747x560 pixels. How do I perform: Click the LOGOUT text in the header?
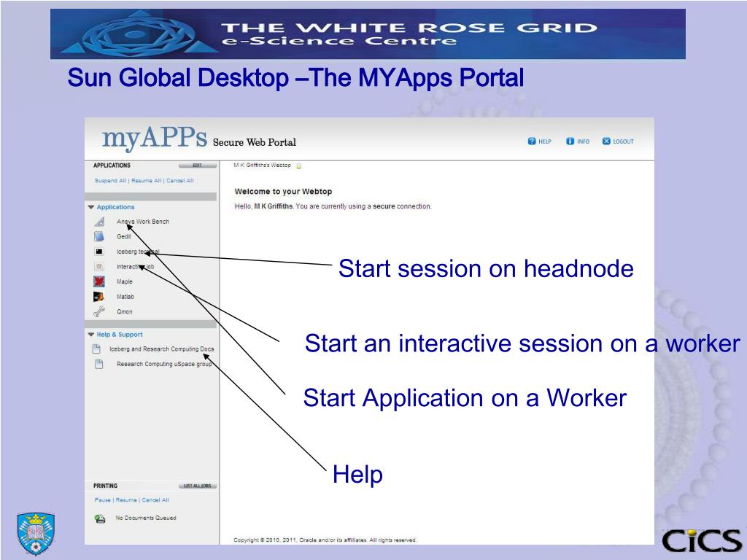tap(623, 141)
